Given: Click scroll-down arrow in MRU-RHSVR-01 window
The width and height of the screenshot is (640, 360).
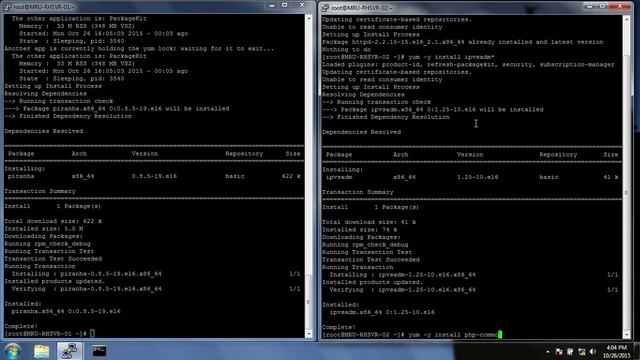Looking at the screenshot, I should [309, 334].
